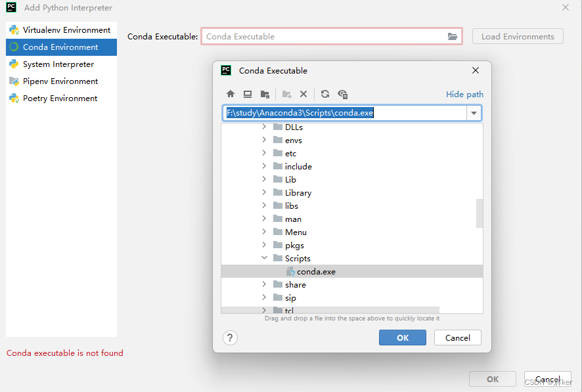Select the man folder row
Viewport: 582px width, 392px height.
(x=352, y=219)
